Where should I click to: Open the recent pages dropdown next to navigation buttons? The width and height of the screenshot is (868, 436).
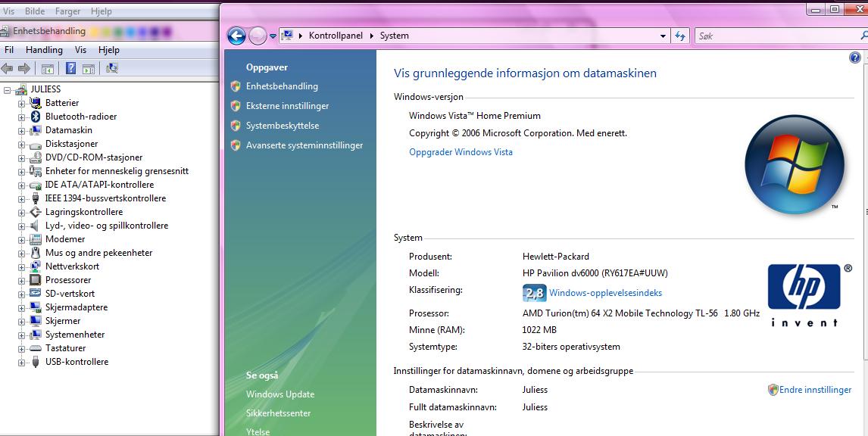[273, 36]
